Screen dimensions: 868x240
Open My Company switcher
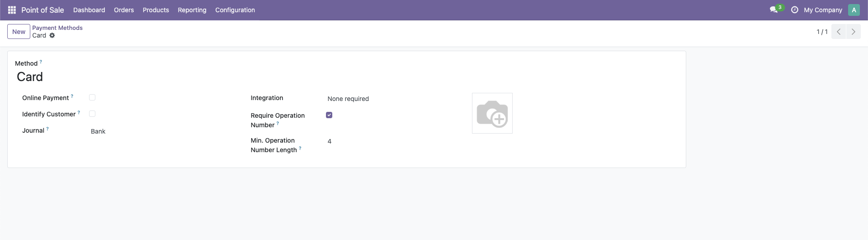pos(823,10)
